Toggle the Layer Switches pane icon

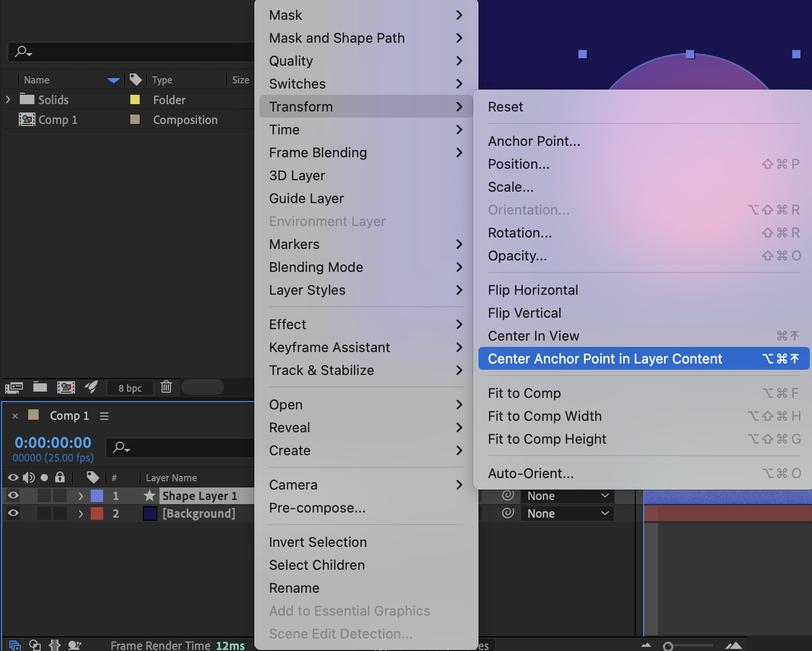click(x=15, y=645)
